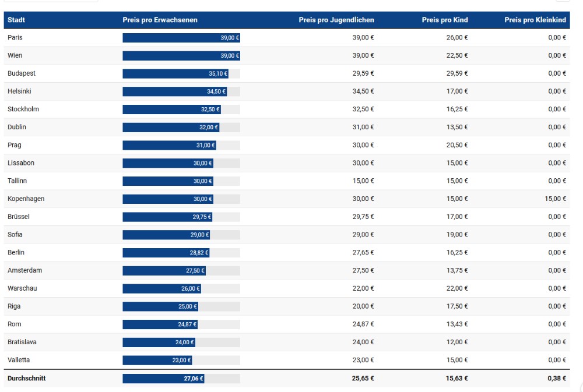Click the Valletta 23,00 € bar
The width and height of the screenshot is (583, 392).
point(157,361)
